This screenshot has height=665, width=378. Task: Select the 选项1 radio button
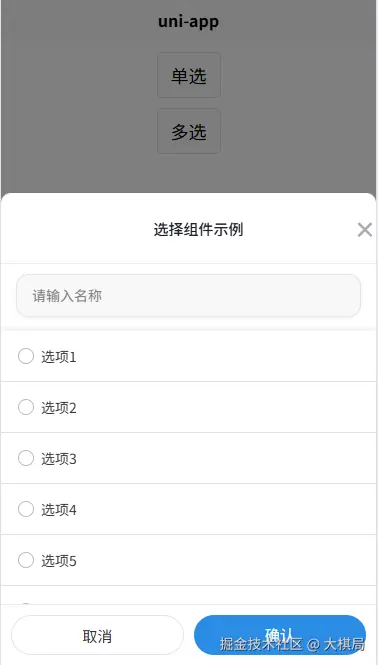point(26,356)
